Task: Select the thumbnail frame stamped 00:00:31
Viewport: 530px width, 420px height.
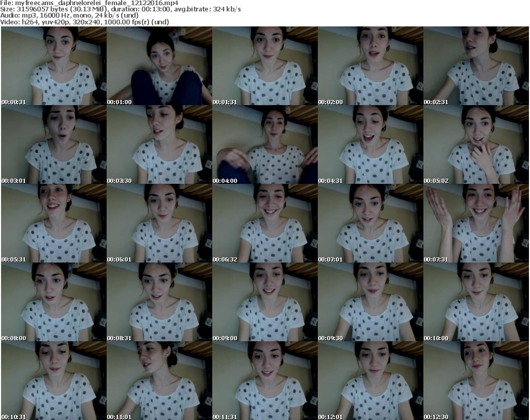Action: [x=54, y=66]
